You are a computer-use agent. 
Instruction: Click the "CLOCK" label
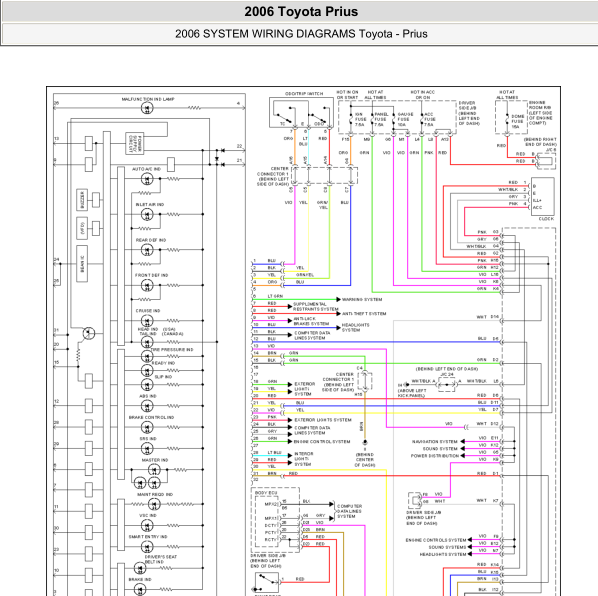[x=546, y=219]
